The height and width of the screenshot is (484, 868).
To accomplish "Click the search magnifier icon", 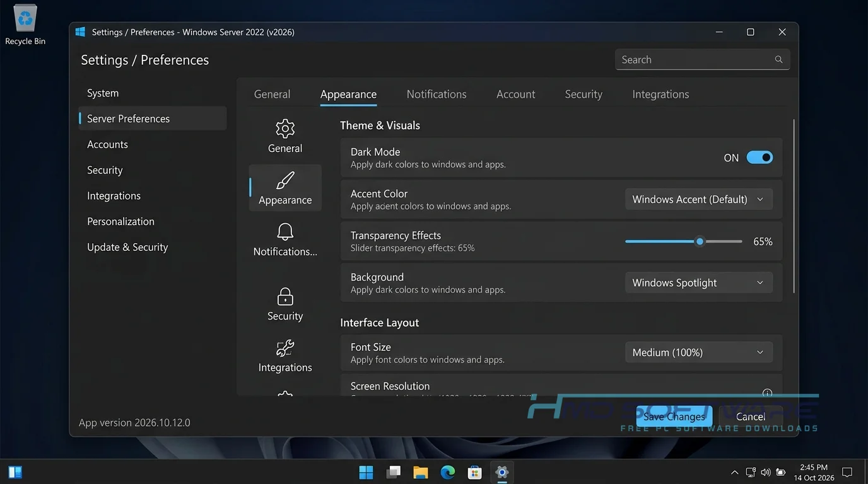I will pos(778,59).
